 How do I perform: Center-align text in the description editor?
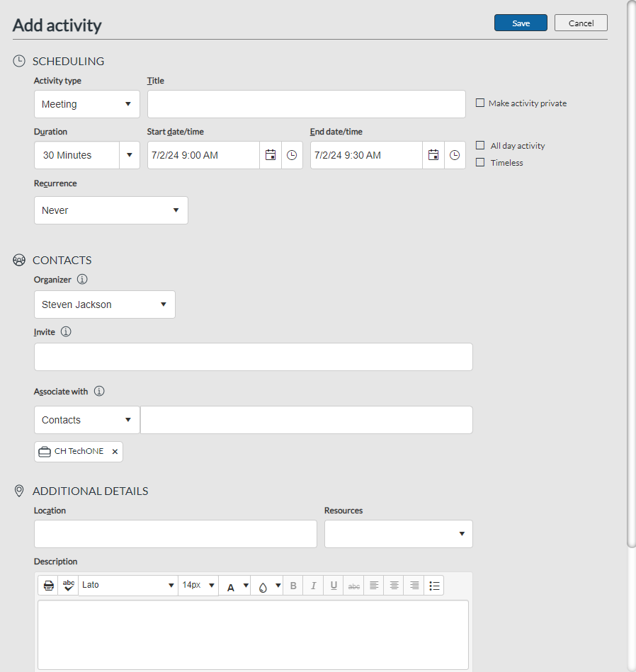pos(393,585)
